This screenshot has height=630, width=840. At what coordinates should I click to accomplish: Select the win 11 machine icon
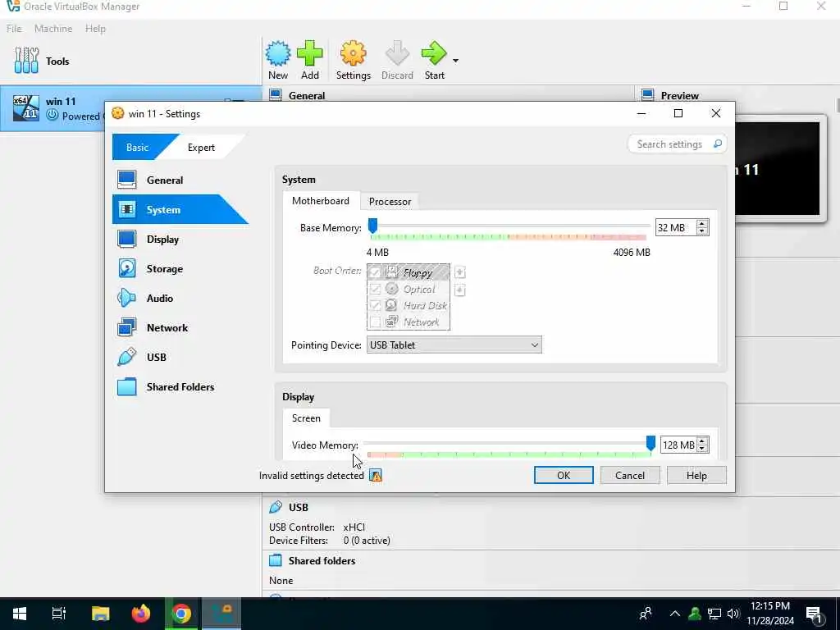(26, 108)
